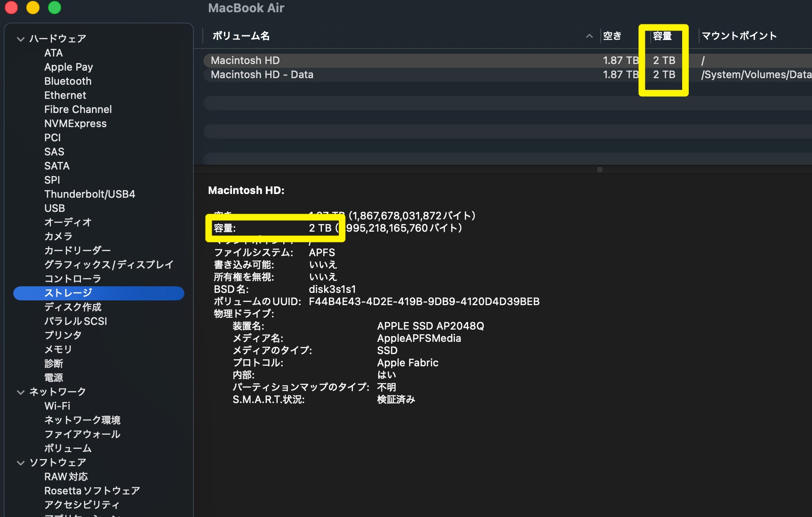
Task: Sort by 容量 column header
Action: click(662, 36)
